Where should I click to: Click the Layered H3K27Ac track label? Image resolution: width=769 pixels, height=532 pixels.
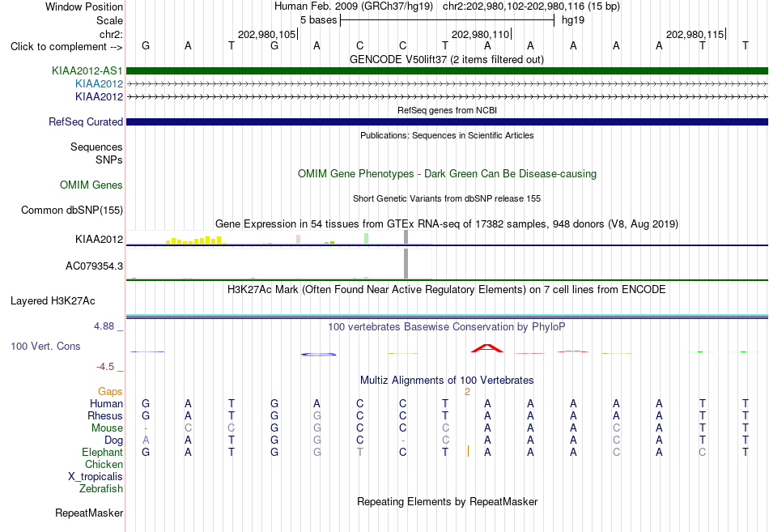click(53, 301)
